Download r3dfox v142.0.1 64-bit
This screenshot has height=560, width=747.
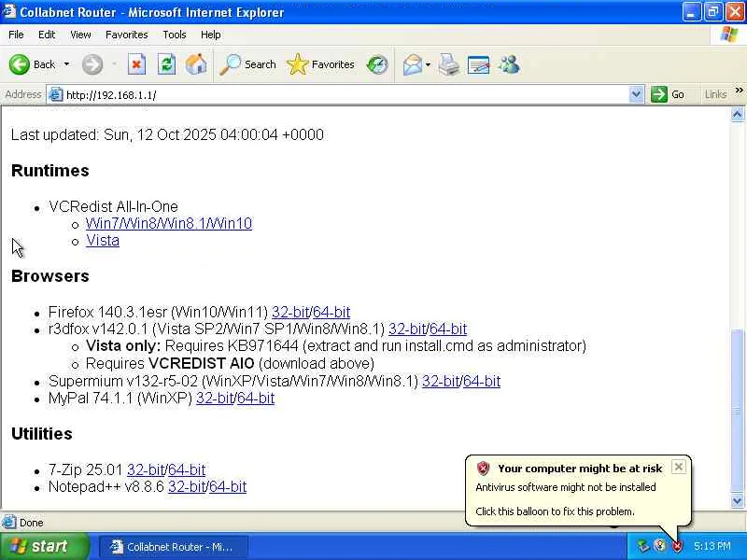point(448,329)
